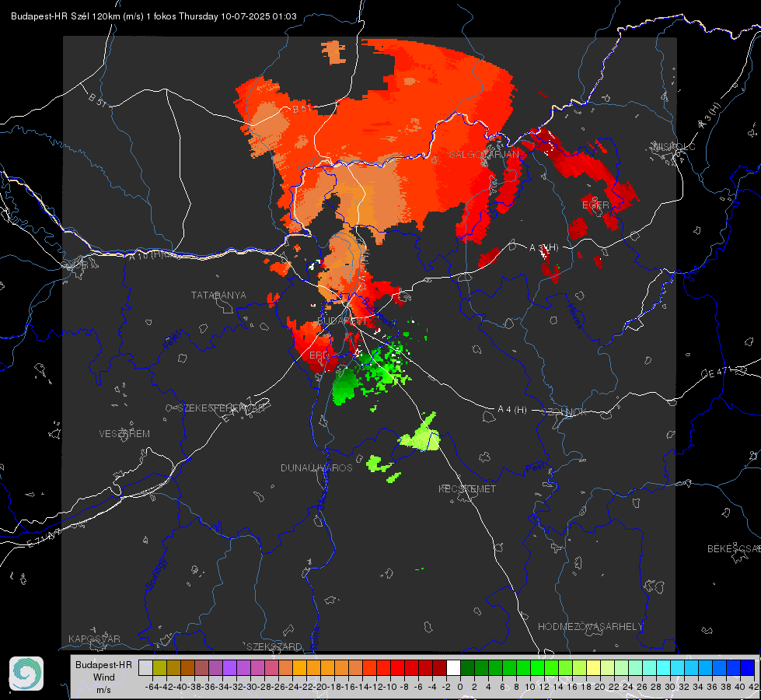Click the EGER city label

point(595,205)
